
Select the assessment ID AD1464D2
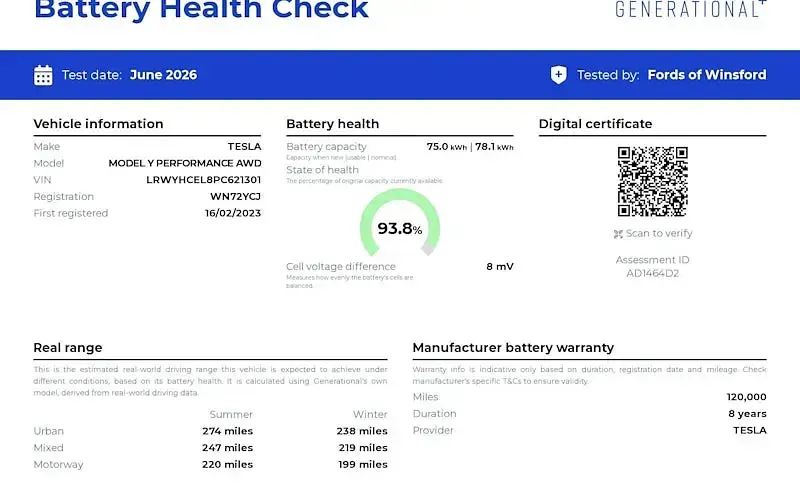point(653,273)
